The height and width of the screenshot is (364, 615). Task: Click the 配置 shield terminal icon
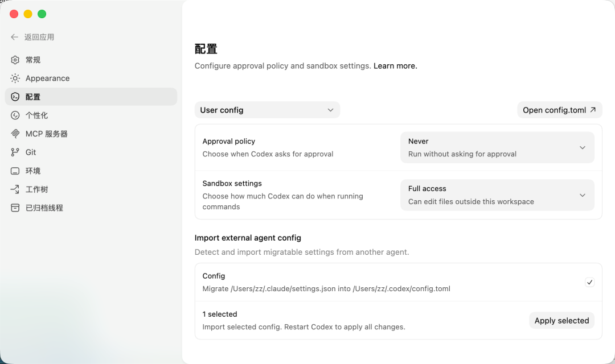tap(15, 97)
